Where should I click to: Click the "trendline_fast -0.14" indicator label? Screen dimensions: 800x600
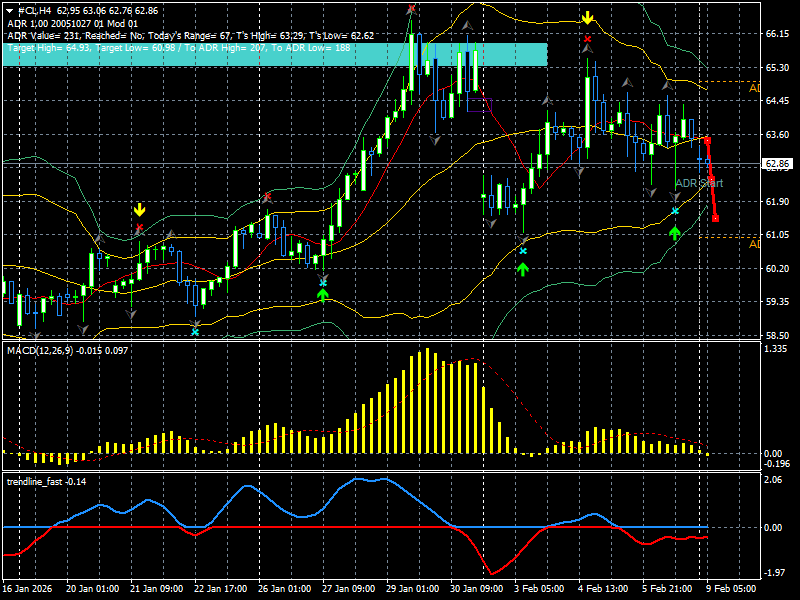pos(46,482)
